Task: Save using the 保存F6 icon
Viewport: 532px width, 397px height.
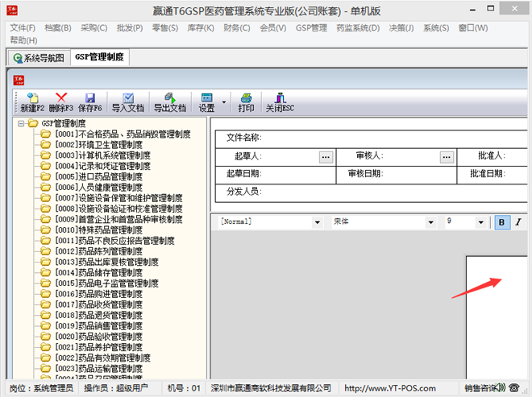Action: click(x=89, y=97)
